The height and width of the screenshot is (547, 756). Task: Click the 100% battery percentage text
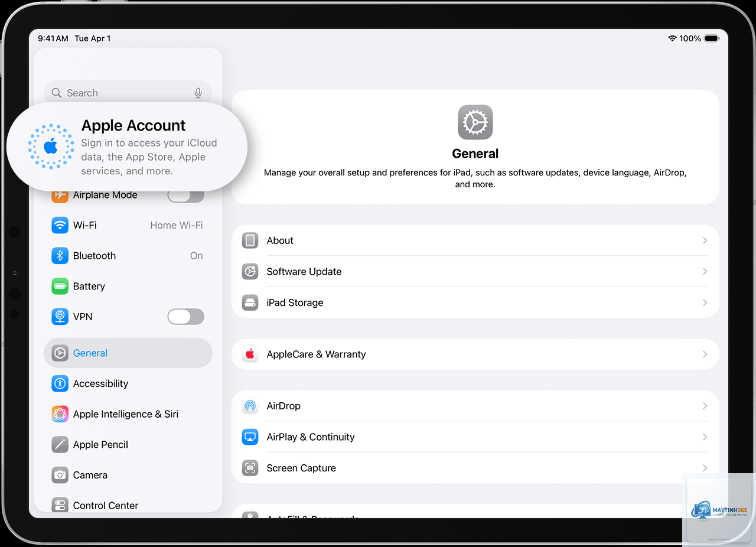[690, 38]
